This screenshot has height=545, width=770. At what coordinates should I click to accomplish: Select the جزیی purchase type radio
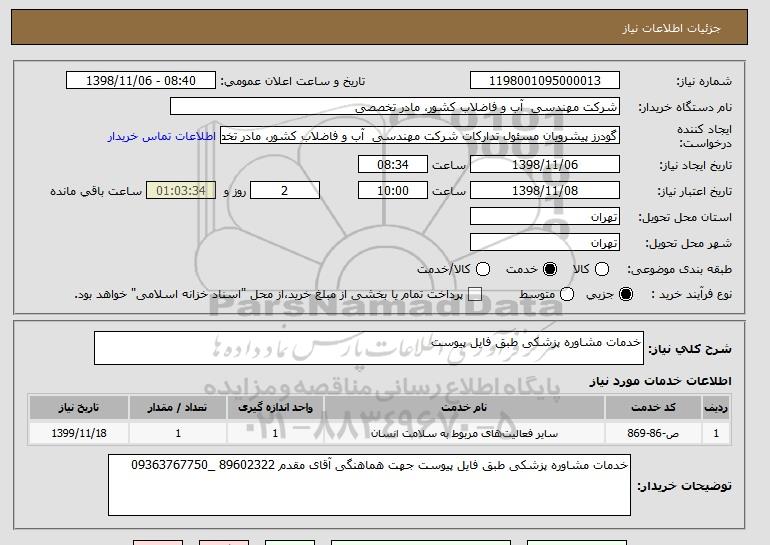tap(626, 294)
